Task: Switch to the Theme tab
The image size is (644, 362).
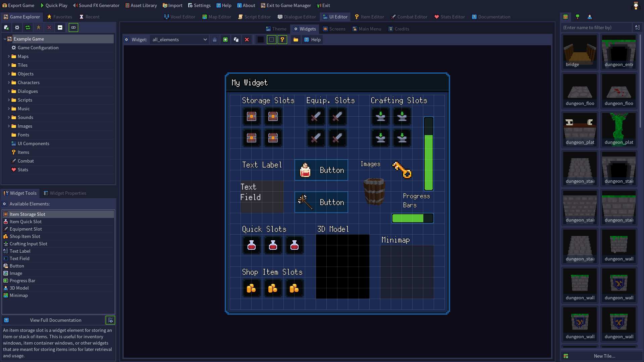Action: tap(276, 29)
